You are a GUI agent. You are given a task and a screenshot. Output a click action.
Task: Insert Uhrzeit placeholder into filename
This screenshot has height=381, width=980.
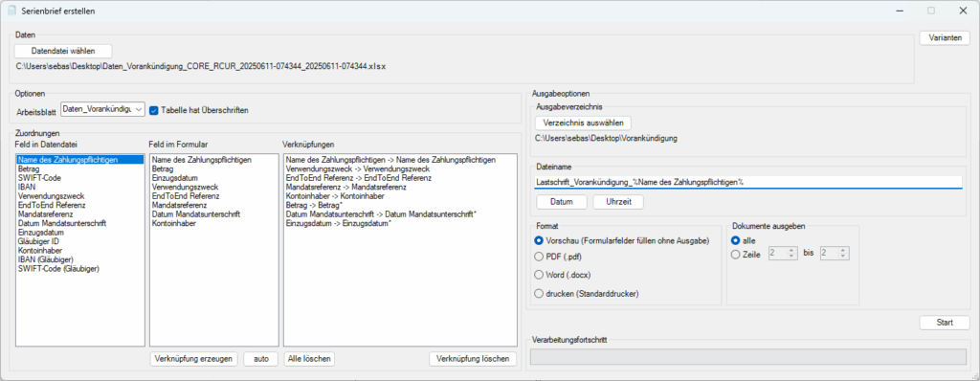[618, 202]
